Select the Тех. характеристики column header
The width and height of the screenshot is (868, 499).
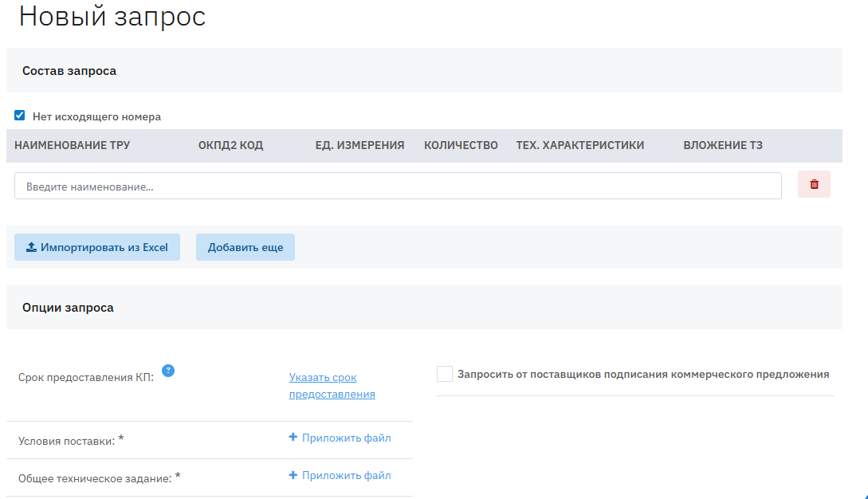click(x=579, y=145)
